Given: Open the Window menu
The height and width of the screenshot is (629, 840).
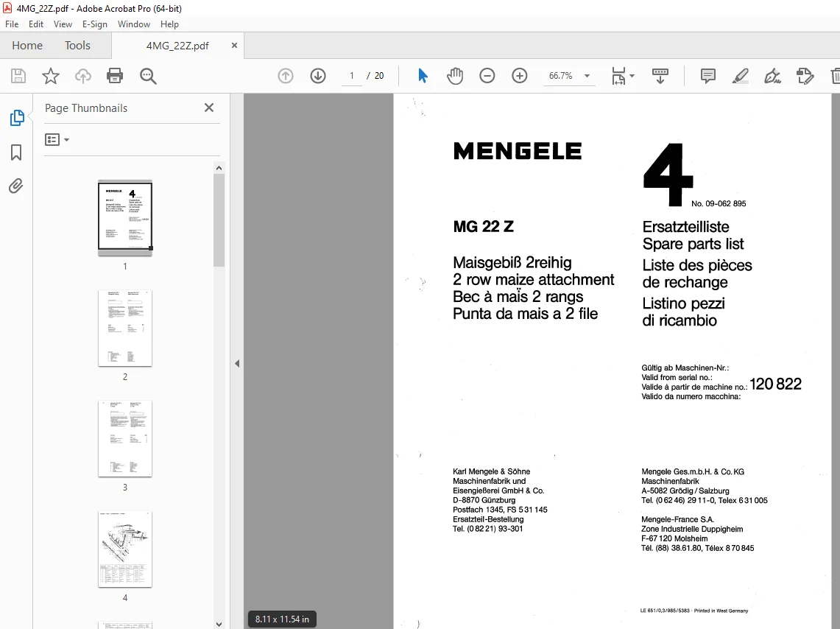Looking at the screenshot, I should [x=134, y=24].
